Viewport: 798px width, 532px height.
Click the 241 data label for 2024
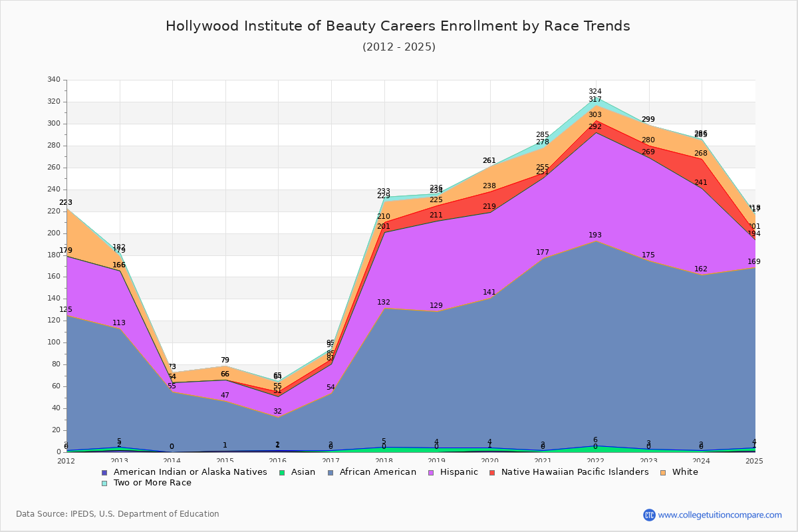(x=701, y=183)
